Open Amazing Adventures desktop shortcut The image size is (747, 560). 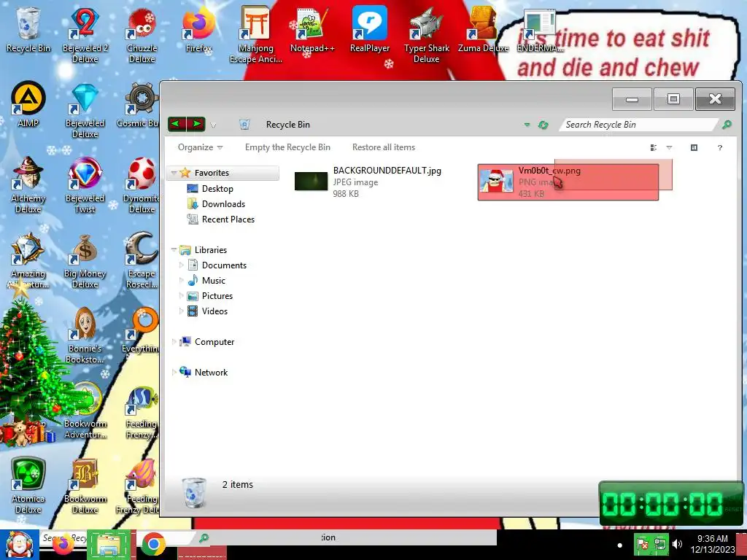pyautogui.click(x=28, y=260)
